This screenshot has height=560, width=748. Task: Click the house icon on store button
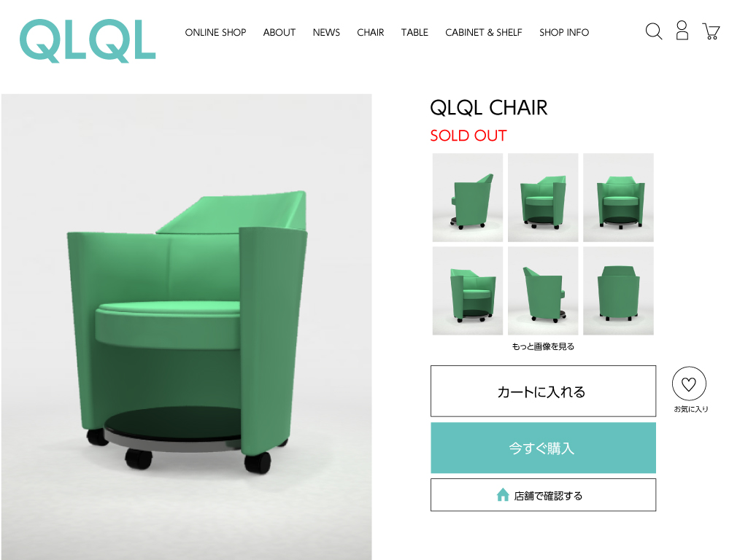click(503, 495)
